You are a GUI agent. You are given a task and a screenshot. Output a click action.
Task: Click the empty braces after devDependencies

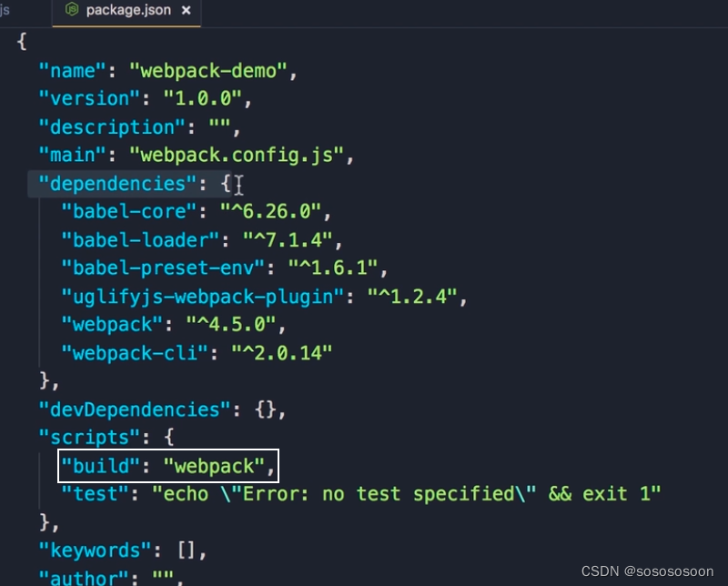click(266, 410)
